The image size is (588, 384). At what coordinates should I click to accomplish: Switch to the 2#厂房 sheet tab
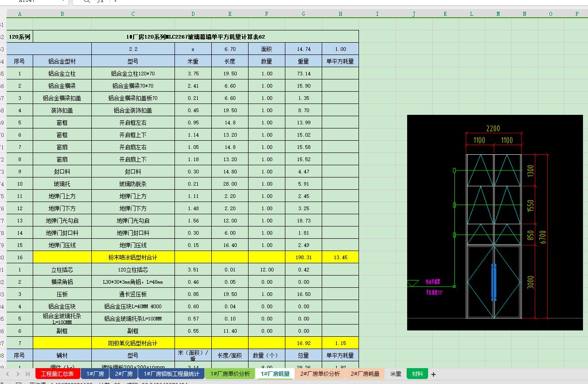point(124,374)
